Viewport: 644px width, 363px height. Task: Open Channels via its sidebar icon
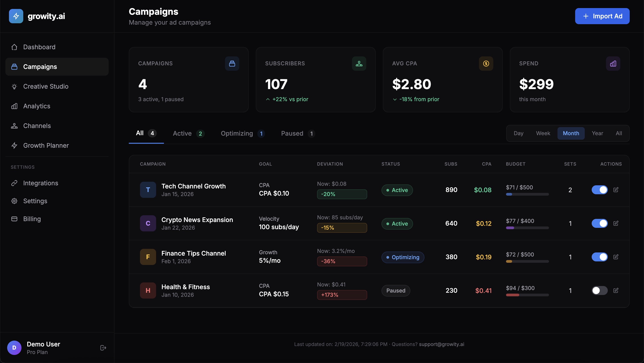click(x=14, y=126)
